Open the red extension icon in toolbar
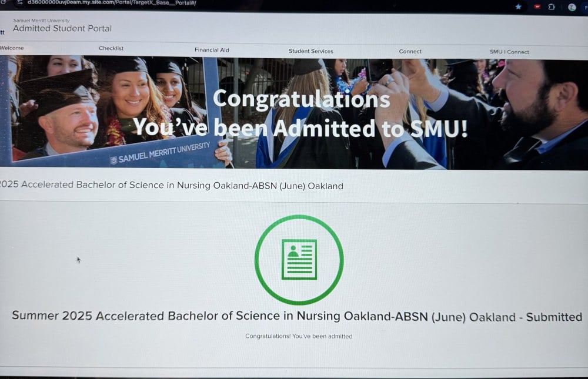 pyautogui.click(x=537, y=6)
